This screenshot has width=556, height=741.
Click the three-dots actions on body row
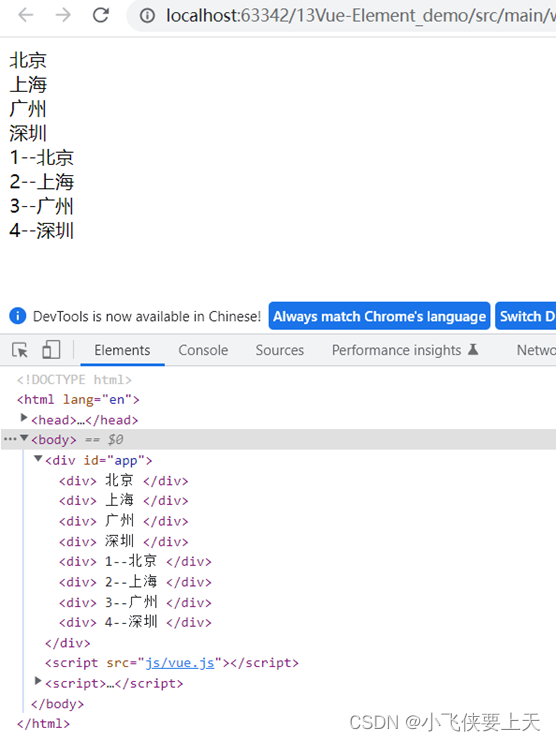(x=9, y=439)
